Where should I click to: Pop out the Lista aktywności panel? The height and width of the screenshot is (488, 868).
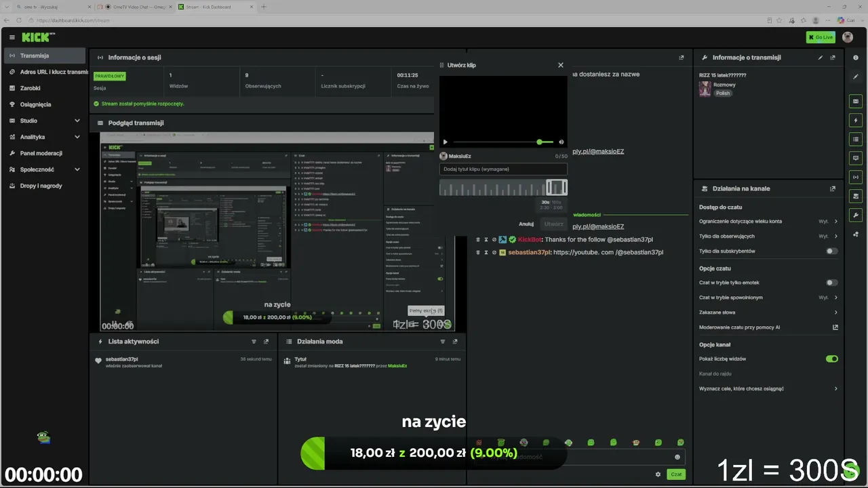click(x=267, y=342)
